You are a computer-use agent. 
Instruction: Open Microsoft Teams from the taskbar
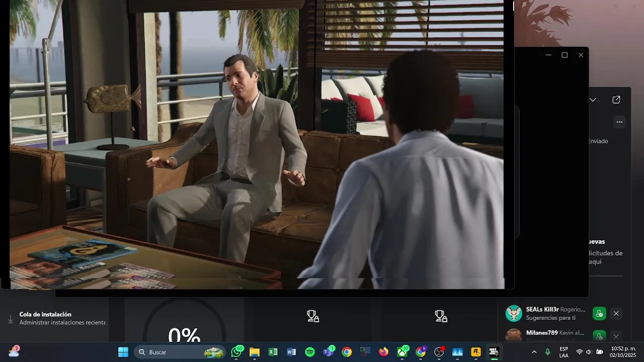(x=329, y=352)
